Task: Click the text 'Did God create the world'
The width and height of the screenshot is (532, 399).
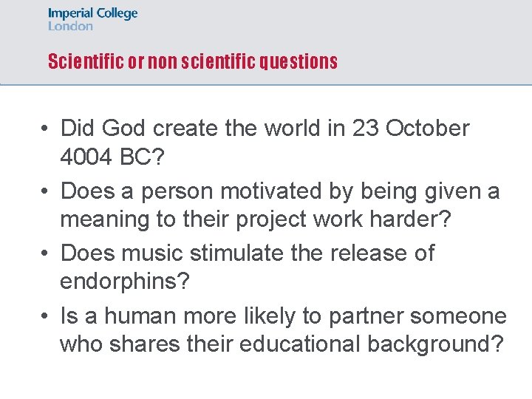Action: [191, 128]
